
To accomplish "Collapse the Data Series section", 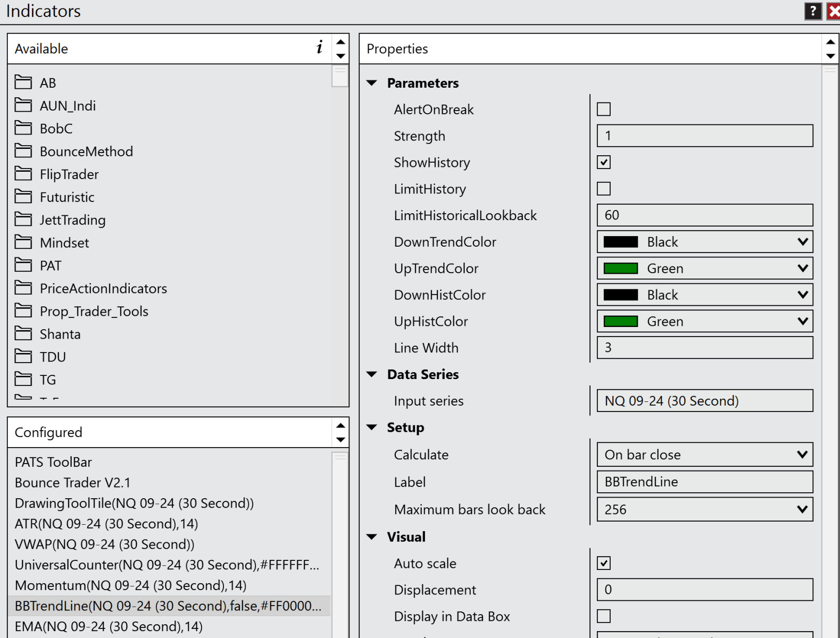I will pos(372,374).
